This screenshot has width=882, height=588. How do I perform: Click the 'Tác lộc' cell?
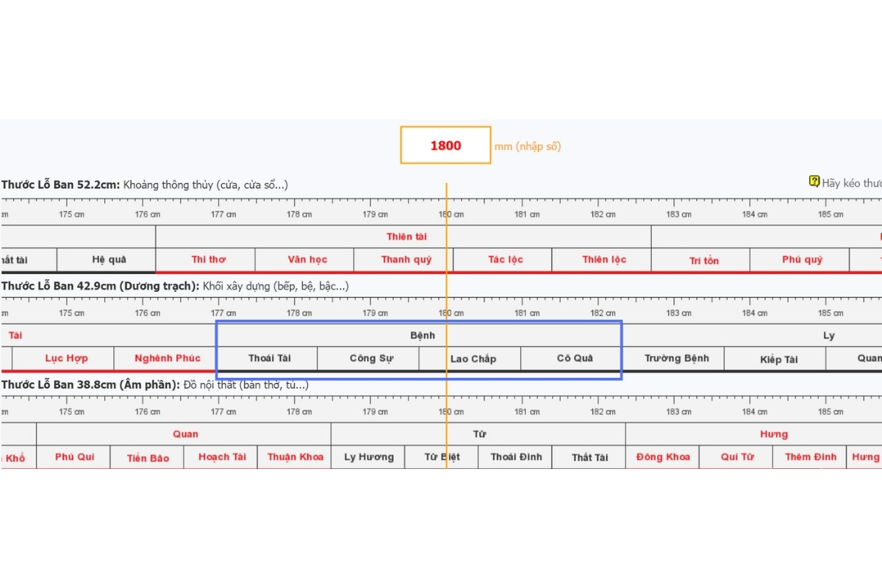pyautogui.click(x=503, y=259)
